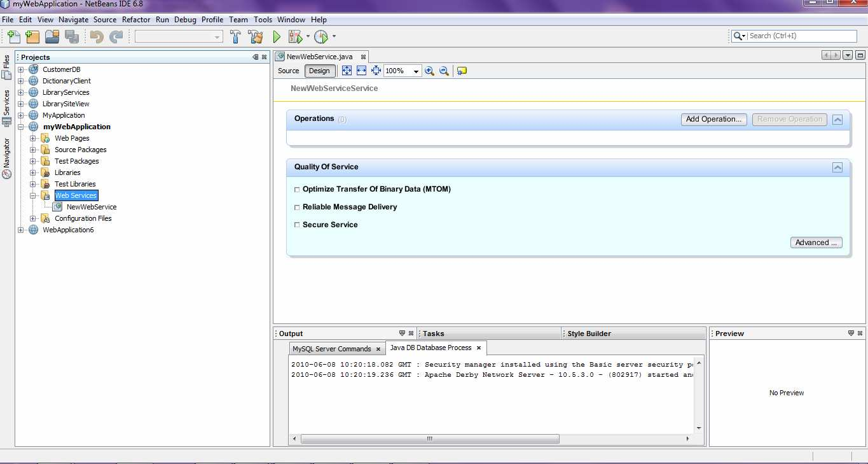Viewport: 868px width, 464px height.
Task: Enable Optimize Transfer Of Binary Data (MTOM)
Action: point(297,190)
